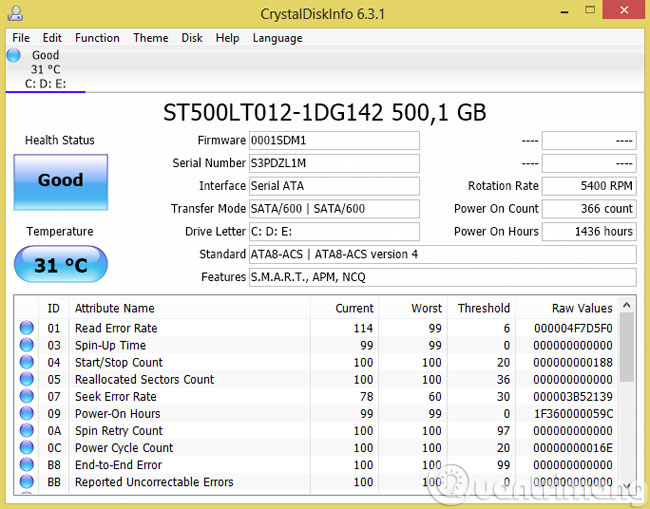Click the Good health status button

pos(60,181)
